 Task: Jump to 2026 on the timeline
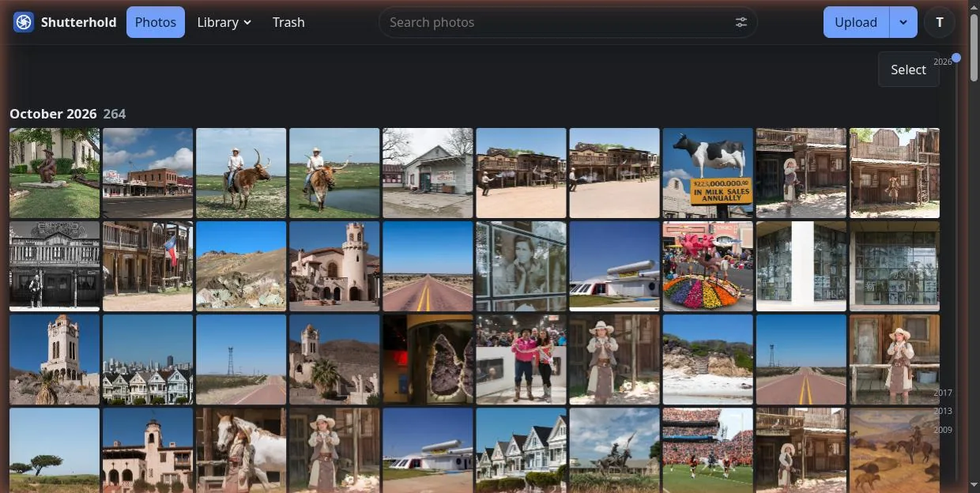[943, 62]
